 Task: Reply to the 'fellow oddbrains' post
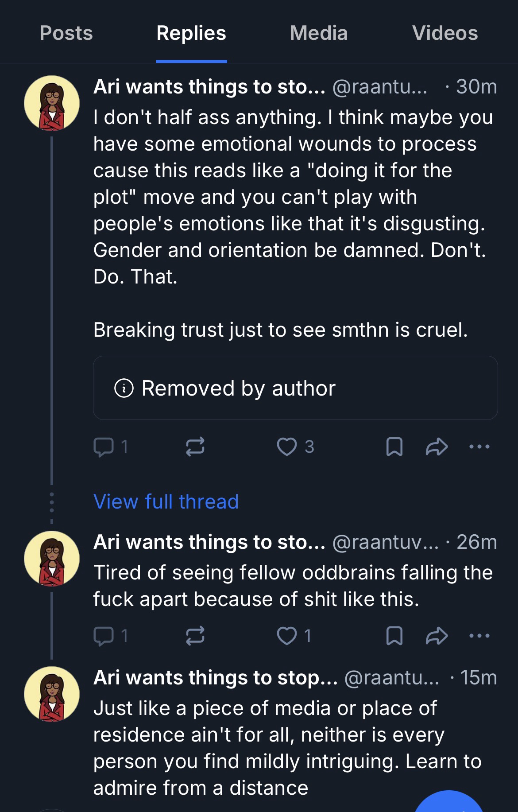(x=104, y=636)
